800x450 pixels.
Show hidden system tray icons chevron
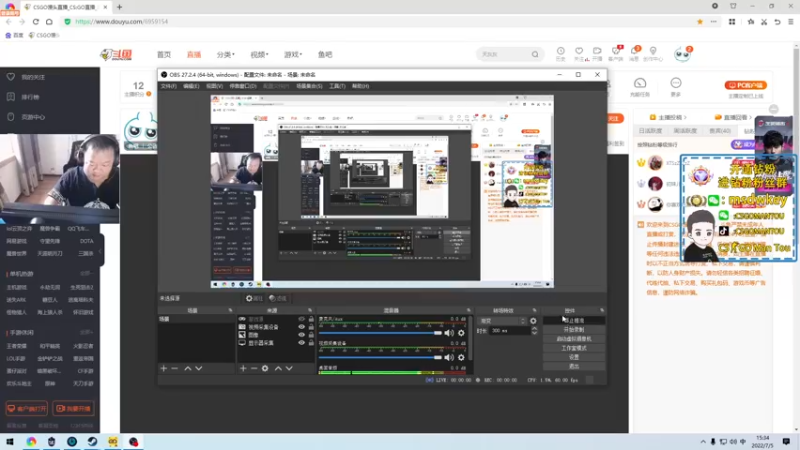pyautogui.click(x=703, y=442)
